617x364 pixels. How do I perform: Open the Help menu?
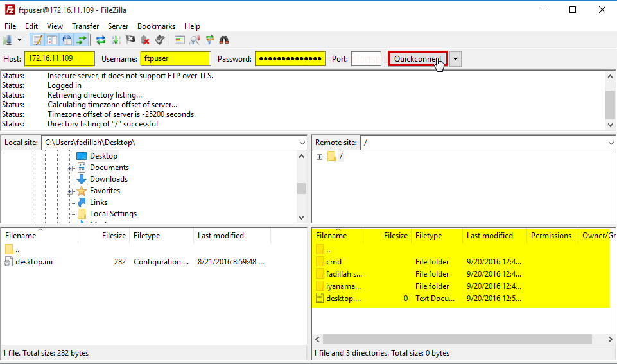[x=192, y=26]
